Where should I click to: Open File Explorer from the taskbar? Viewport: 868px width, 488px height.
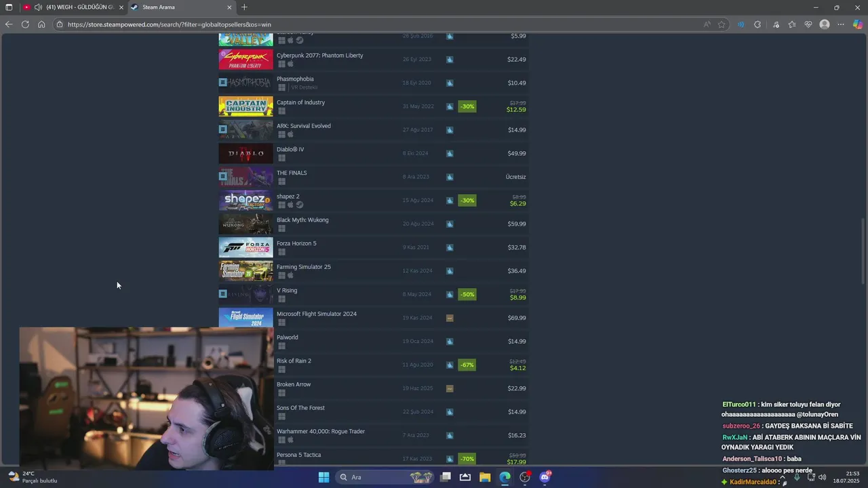(485, 477)
